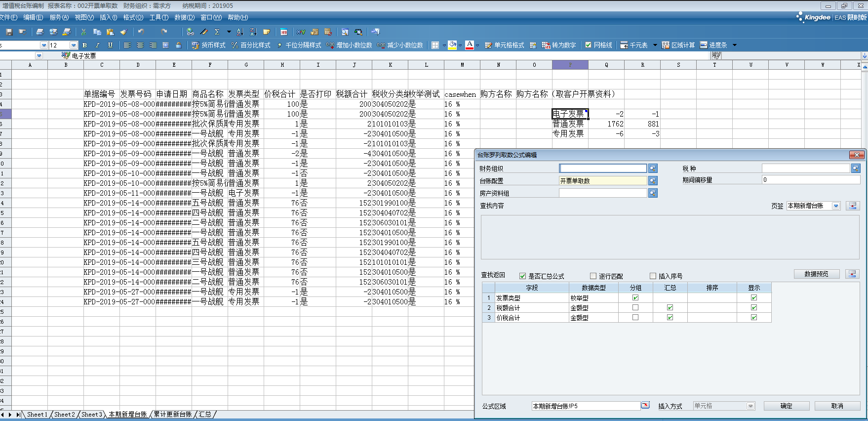
Task: Click the binoculars find icon
Action: pos(358,32)
